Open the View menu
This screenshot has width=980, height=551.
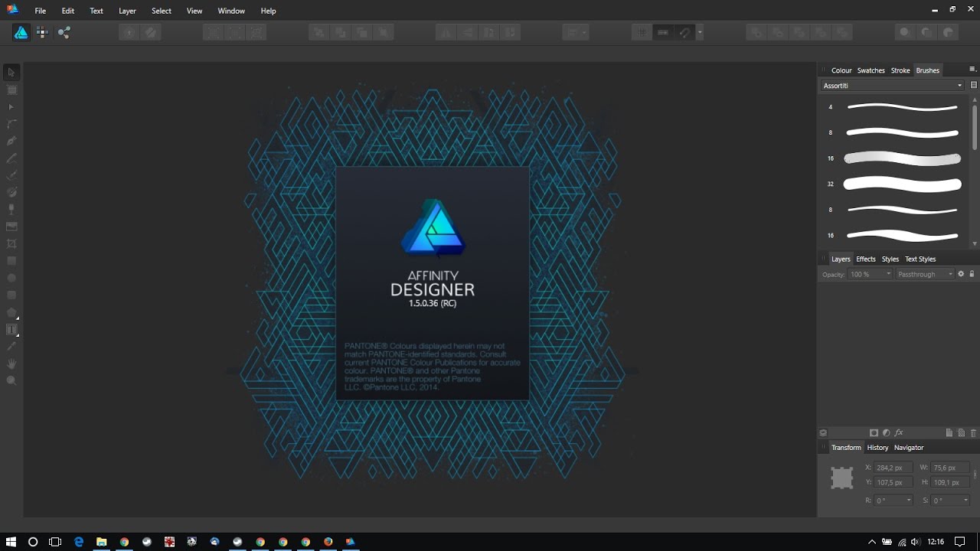(x=194, y=11)
